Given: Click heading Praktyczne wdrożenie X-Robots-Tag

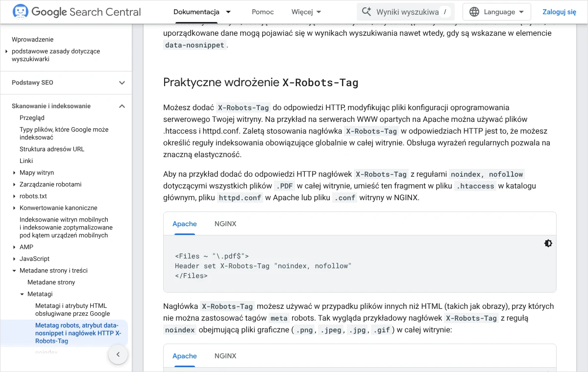Looking at the screenshot, I should (x=261, y=82).
